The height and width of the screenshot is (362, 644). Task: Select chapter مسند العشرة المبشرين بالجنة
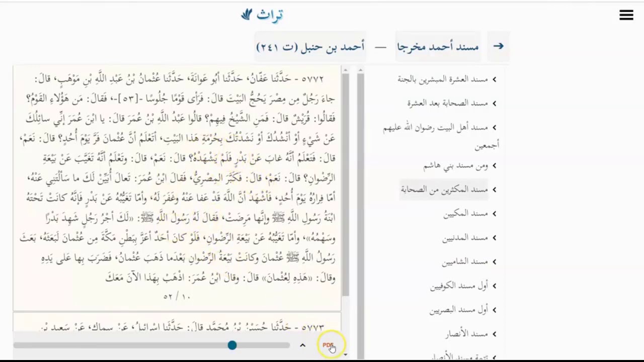[x=443, y=79]
